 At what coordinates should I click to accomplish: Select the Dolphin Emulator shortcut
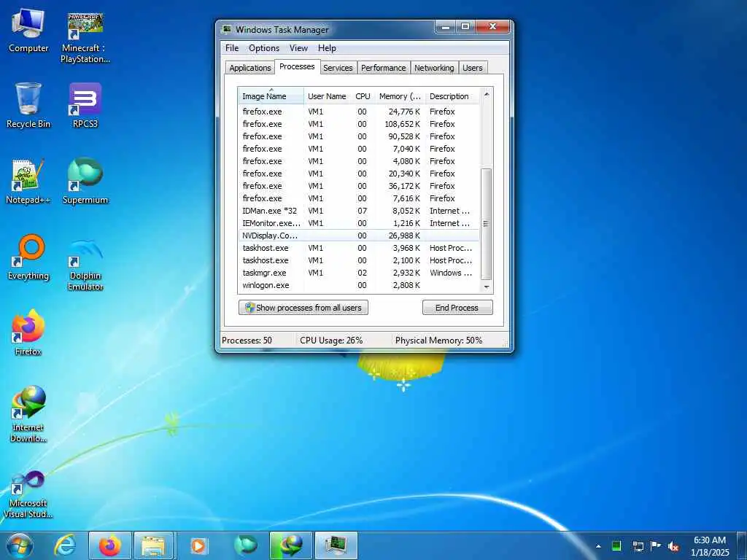click(85, 265)
